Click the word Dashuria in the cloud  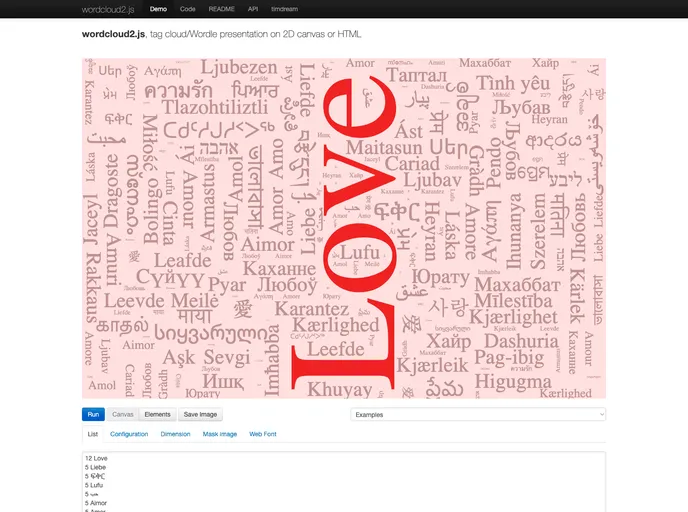521,341
